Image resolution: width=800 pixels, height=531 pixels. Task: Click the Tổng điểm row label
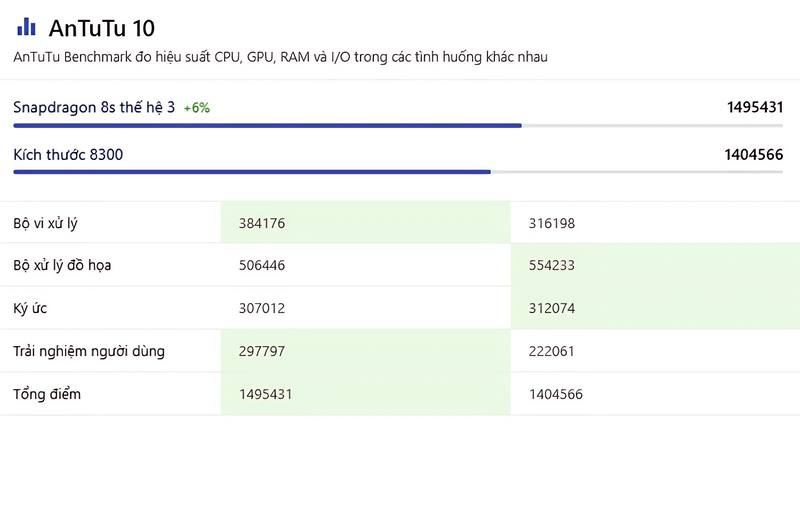[47, 394]
